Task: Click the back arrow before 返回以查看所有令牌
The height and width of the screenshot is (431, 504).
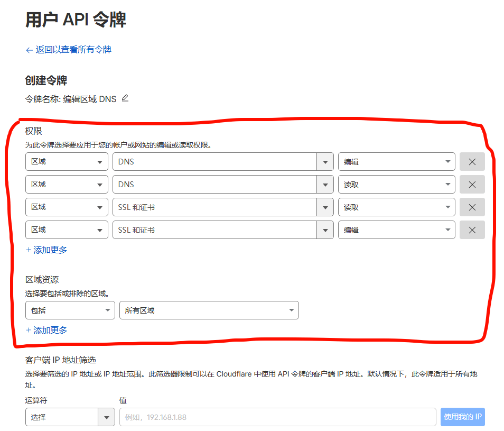Action: click(29, 49)
